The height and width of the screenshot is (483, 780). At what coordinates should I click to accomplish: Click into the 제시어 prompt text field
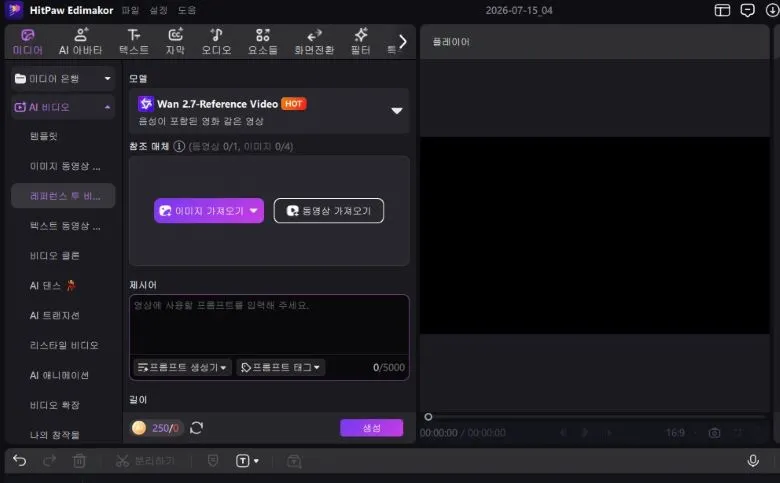pos(269,325)
